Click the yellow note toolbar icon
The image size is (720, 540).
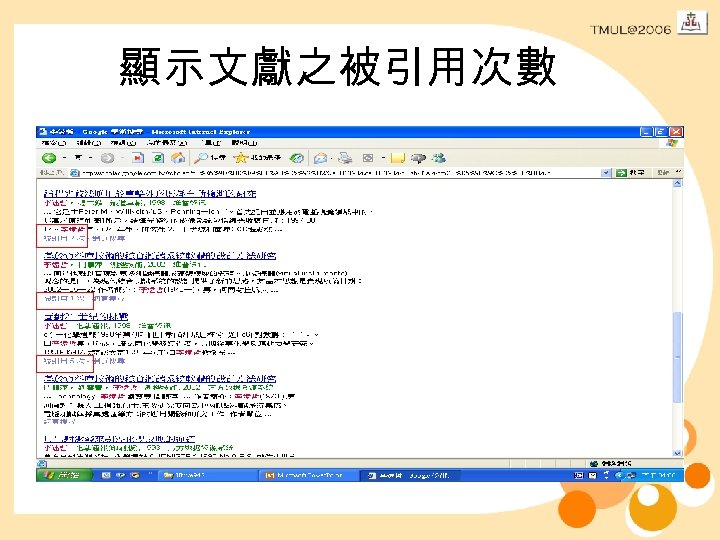tap(397, 158)
